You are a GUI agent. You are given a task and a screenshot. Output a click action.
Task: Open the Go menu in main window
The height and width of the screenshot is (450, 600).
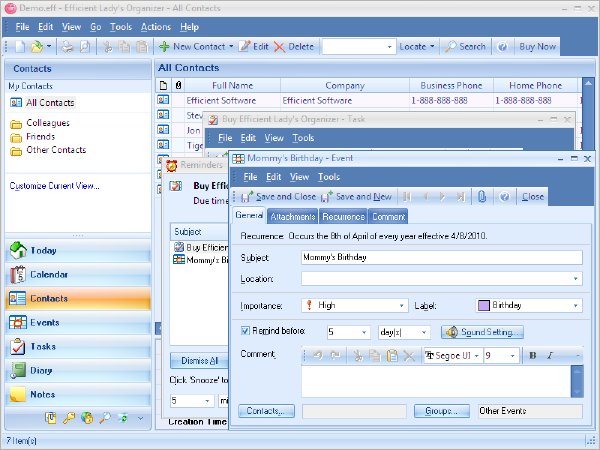tap(96, 27)
